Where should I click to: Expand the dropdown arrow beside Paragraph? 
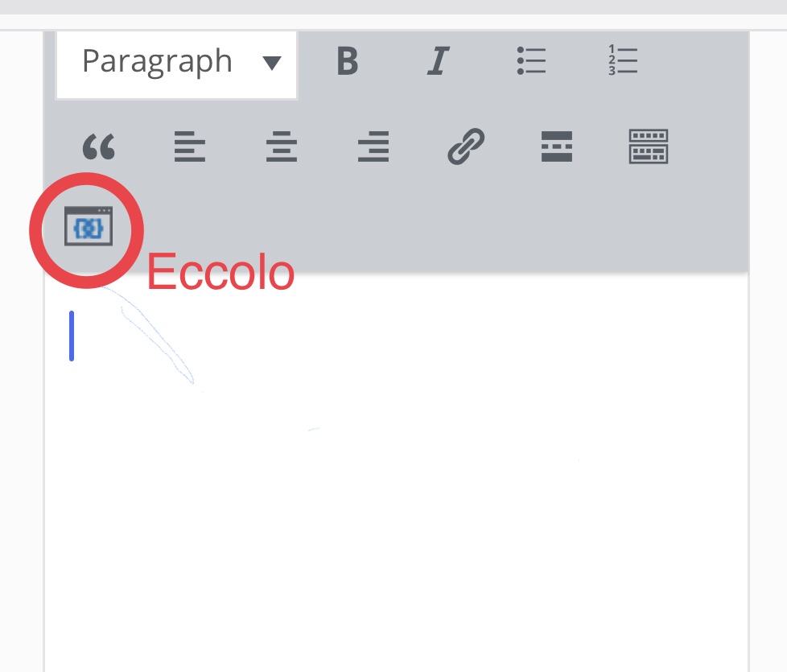tap(271, 64)
